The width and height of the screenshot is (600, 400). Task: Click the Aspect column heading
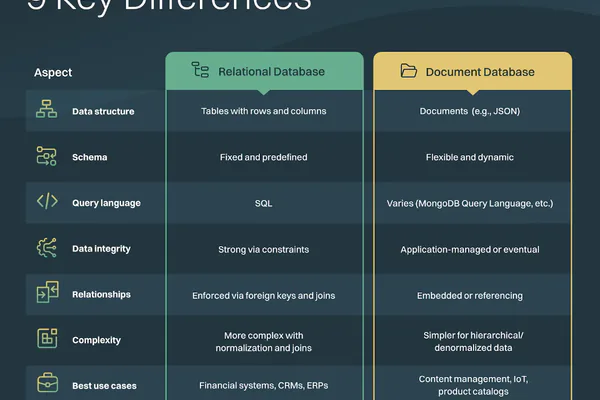click(x=53, y=72)
